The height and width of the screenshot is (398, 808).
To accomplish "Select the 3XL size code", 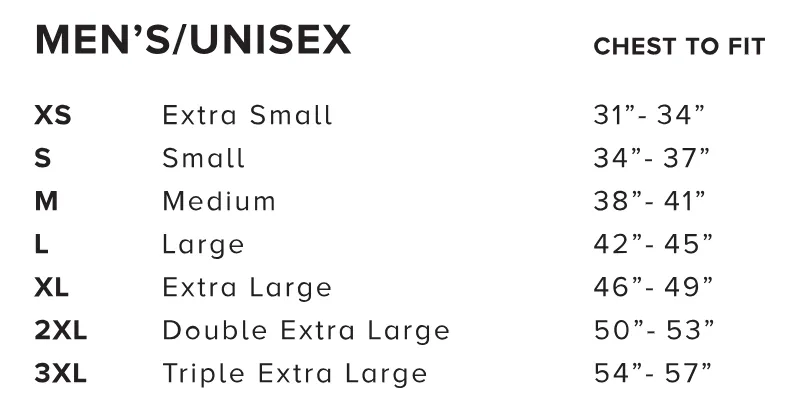I will pos(60,374).
